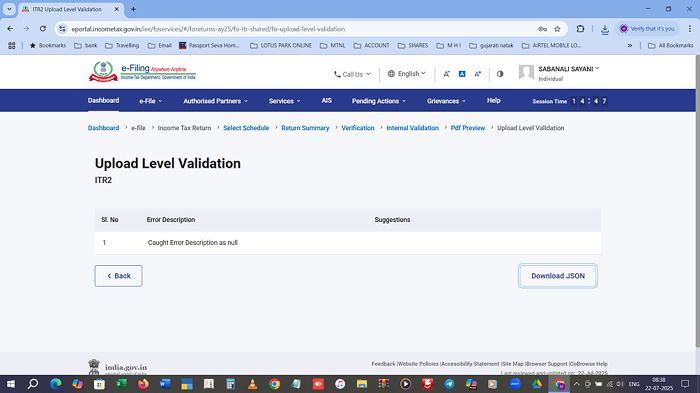Click Verify that it's you profile button

coord(647,29)
